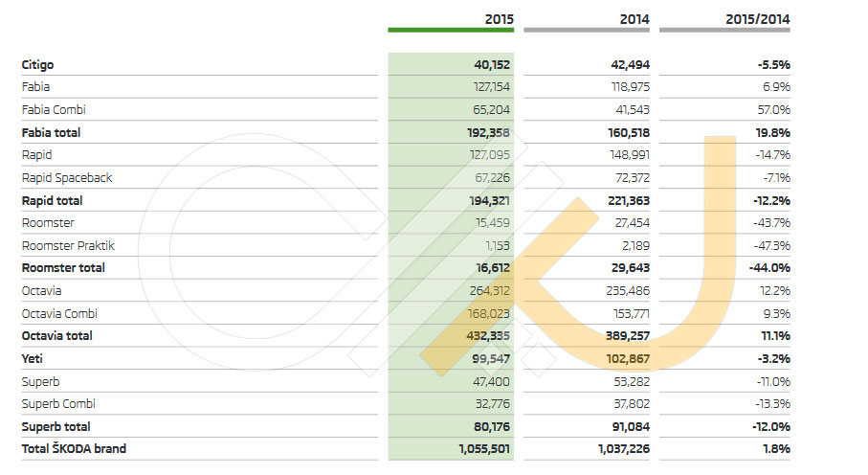Image resolution: width=868 pixels, height=475 pixels.
Task: Click Superb Combi change value -13.3%
Action: coord(773,404)
